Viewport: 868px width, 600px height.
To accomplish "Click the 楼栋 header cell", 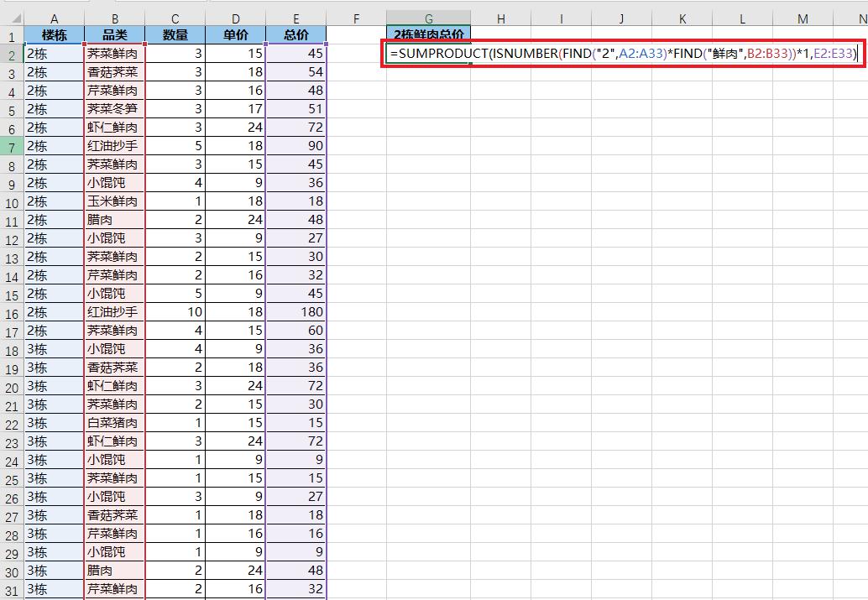I will click(x=55, y=35).
